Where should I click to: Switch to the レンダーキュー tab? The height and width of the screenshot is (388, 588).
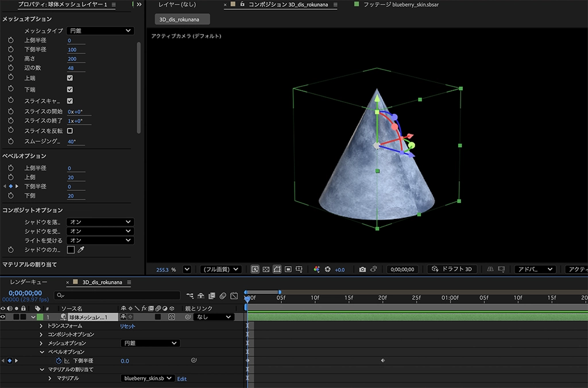[29, 282]
